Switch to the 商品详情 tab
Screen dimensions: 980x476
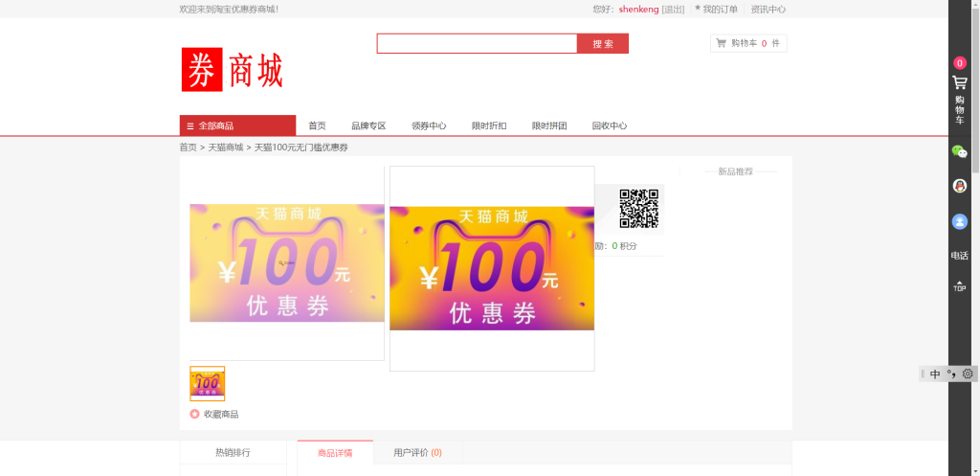pos(335,452)
